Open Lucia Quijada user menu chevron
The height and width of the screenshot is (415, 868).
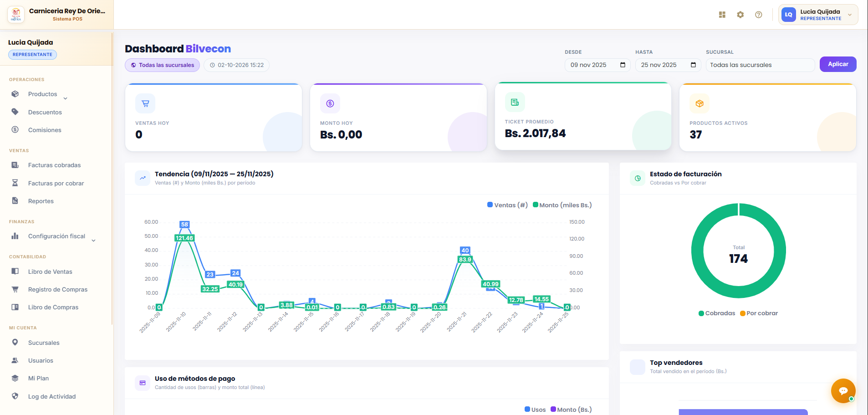tap(850, 15)
